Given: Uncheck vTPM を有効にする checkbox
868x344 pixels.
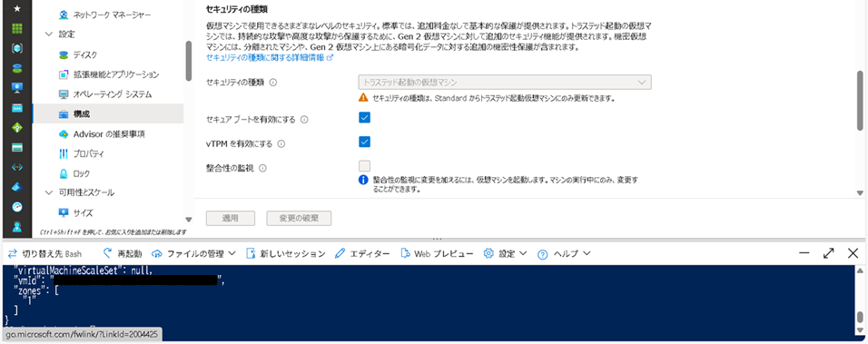Looking at the screenshot, I should click(364, 143).
